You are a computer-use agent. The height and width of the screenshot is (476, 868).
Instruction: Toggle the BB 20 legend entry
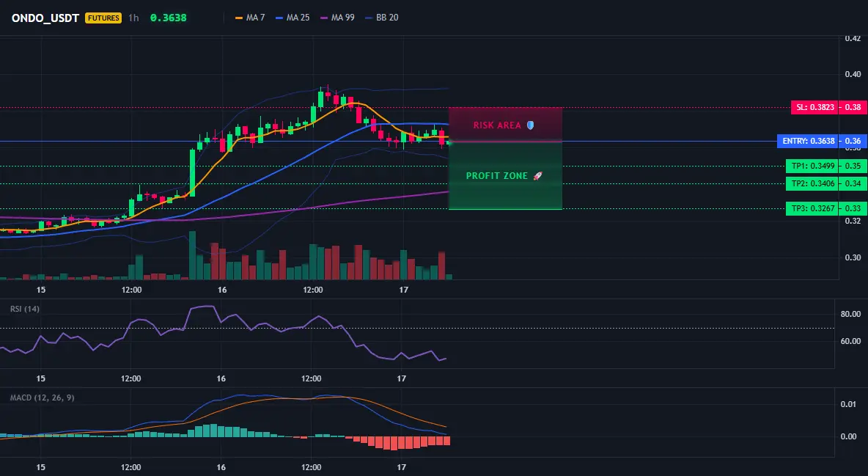[382, 18]
